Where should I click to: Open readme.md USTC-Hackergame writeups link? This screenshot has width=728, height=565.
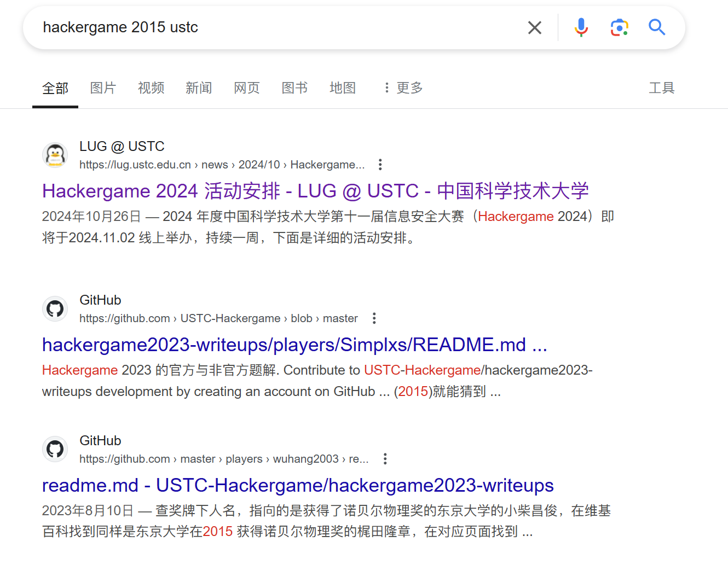tap(298, 485)
